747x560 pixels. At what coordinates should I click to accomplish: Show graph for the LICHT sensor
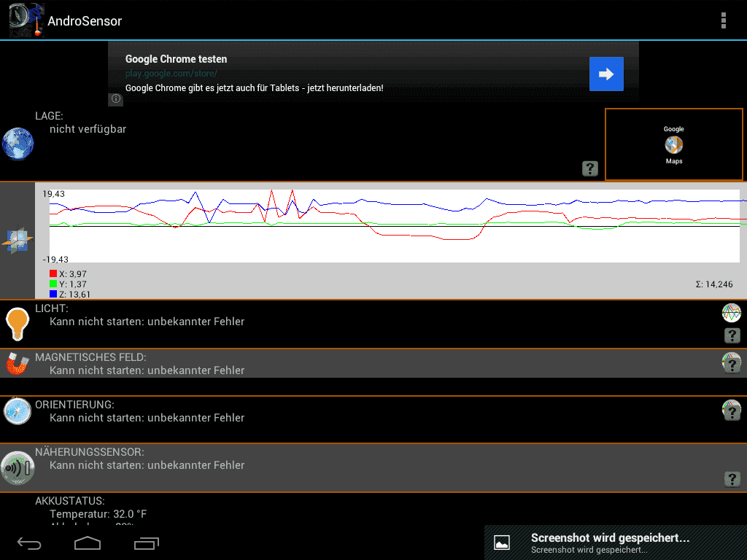coord(731,313)
